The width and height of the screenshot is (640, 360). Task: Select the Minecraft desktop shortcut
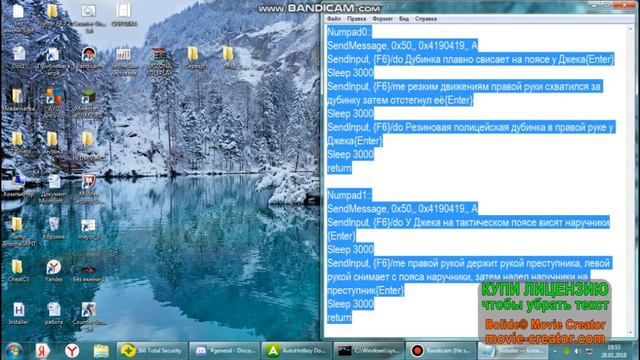coord(88,104)
